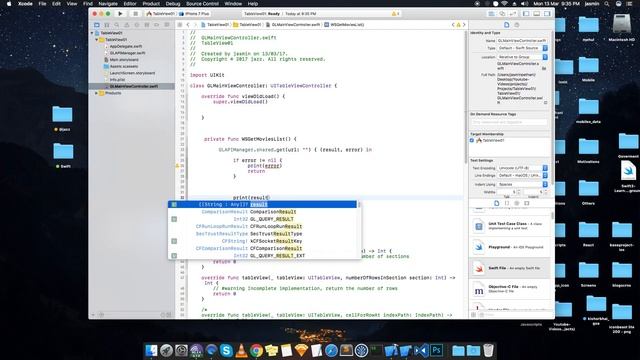The height and width of the screenshot is (360, 640).
Task: Open the issue navigator warning icon
Action: [127, 25]
